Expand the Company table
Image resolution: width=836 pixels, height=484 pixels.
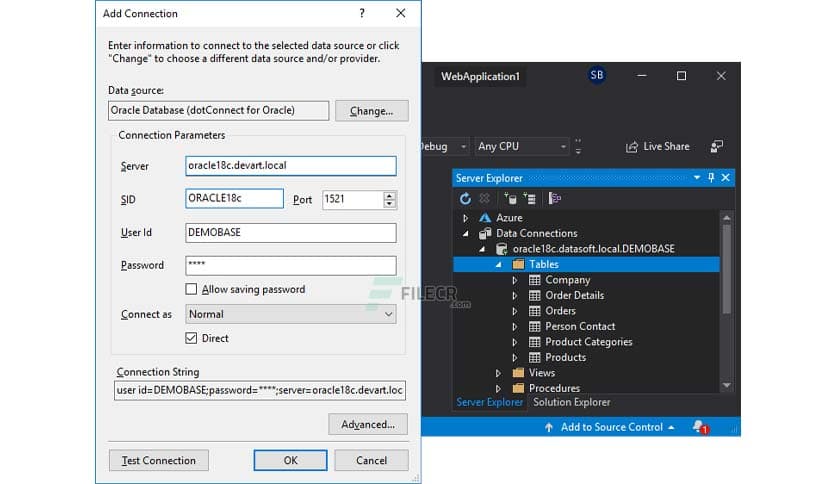click(515, 280)
